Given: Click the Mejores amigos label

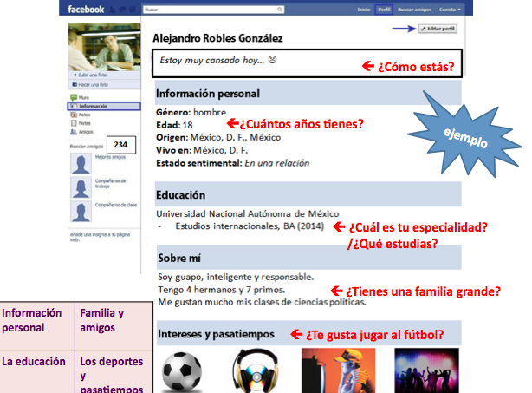Looking at the screenshot, I should pyautogui.click(x=110, y=157).
